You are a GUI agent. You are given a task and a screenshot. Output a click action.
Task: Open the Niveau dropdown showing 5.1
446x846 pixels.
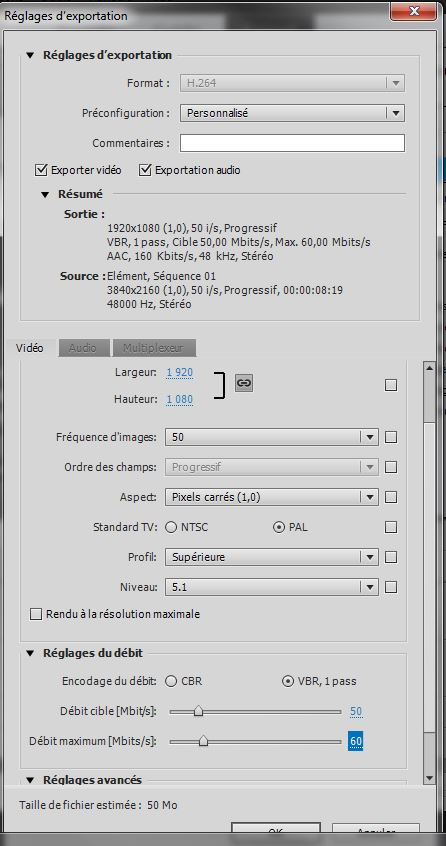pos(271,587)
